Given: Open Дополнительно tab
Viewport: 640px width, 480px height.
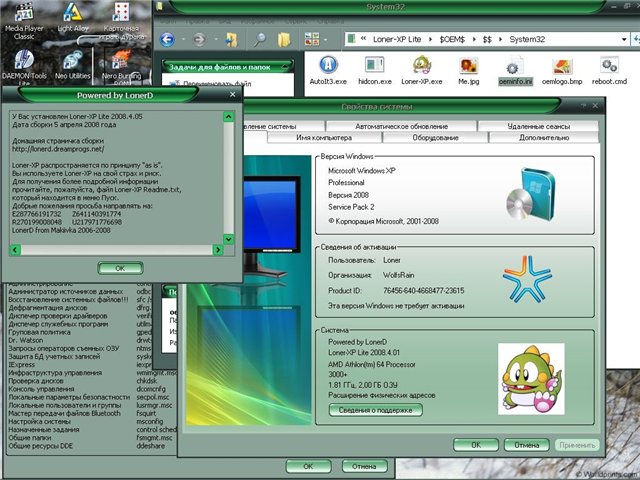Looking at the screenshot, I should (544, 138).
